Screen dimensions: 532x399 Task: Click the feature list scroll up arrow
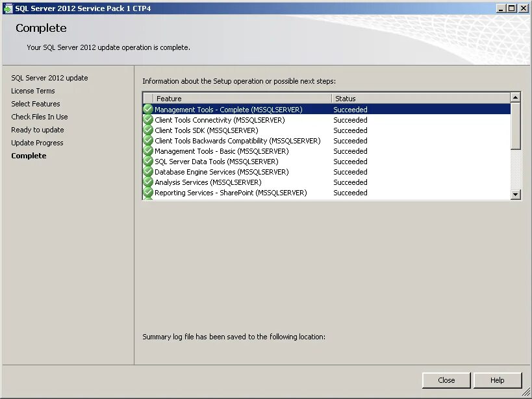pyautogui.click(x=515, y=97)
